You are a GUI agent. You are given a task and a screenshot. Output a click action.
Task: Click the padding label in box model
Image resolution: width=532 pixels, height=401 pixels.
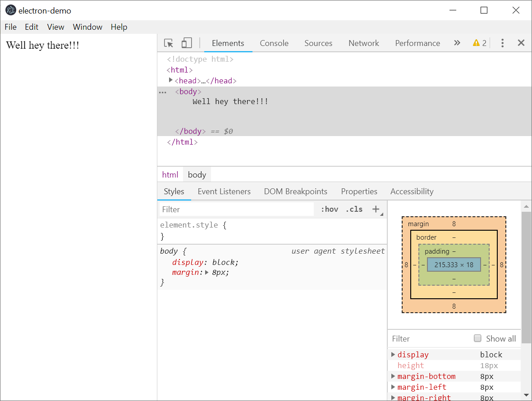tap(437, 251)
